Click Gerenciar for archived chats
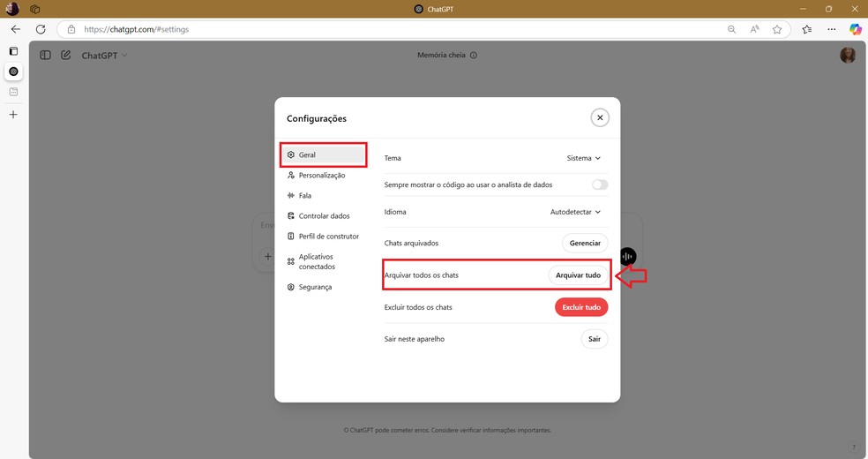 (x=585, y=243)
